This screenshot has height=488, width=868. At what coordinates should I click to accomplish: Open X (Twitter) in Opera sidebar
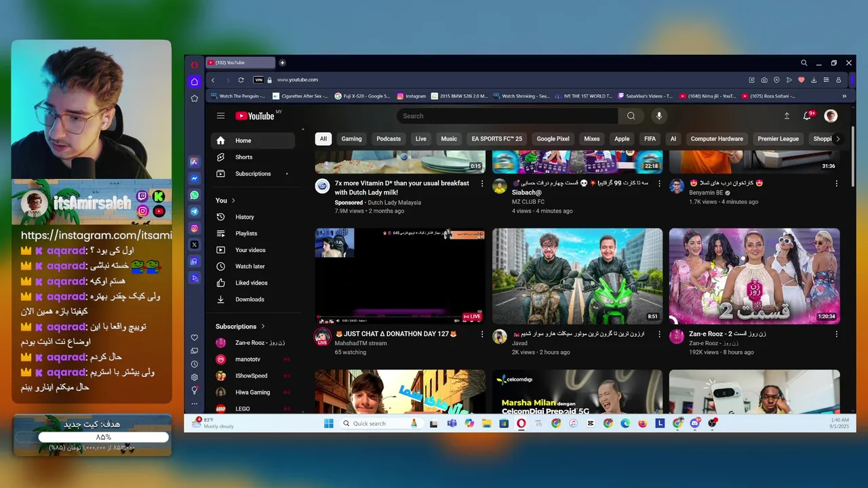click(x=195, y=245)
